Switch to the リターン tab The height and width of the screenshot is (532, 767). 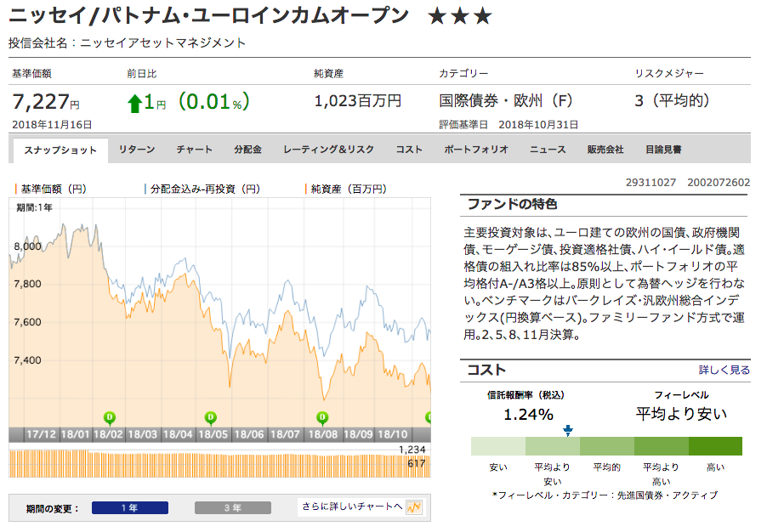[136, 150]
